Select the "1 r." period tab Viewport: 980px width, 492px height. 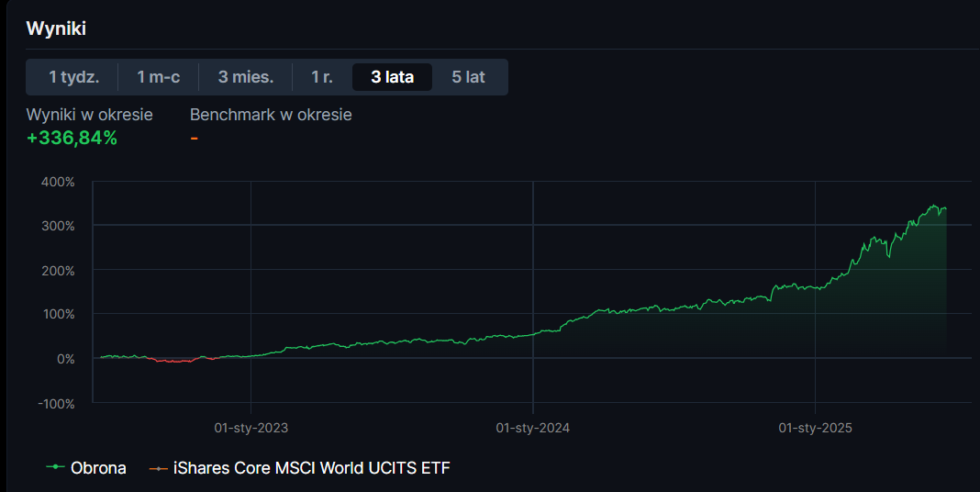[322, 77]
